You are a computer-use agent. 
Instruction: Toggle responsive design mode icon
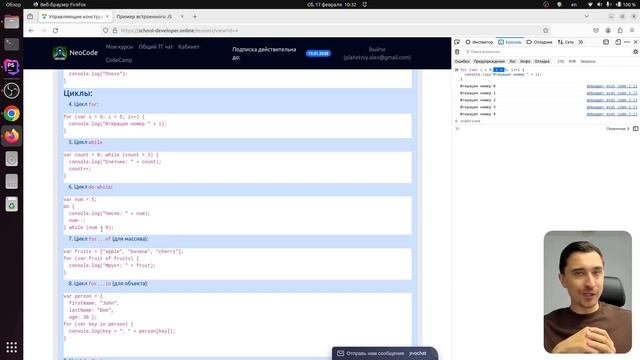coord(618,42)
